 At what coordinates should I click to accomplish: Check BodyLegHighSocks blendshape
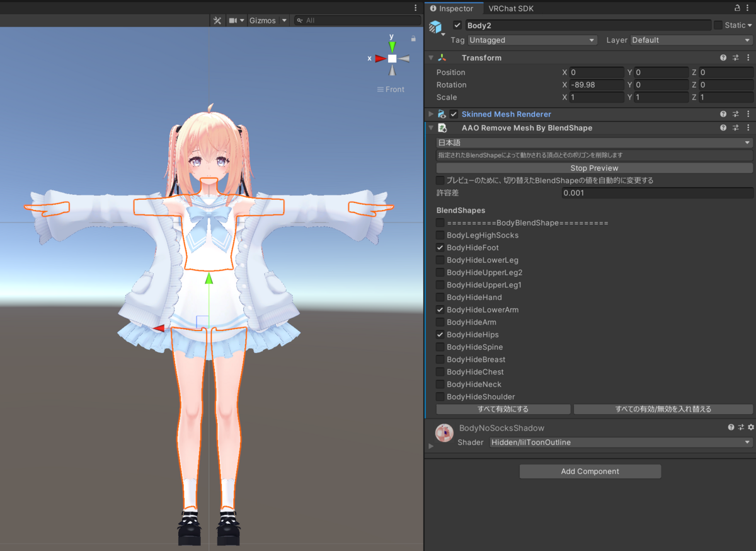[x=440, y=235]
